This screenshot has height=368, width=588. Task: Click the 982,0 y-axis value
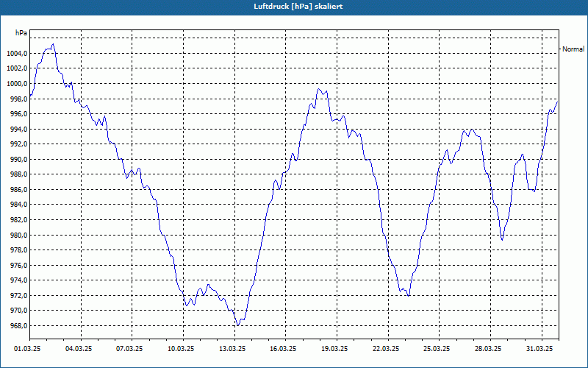point(18,219)
